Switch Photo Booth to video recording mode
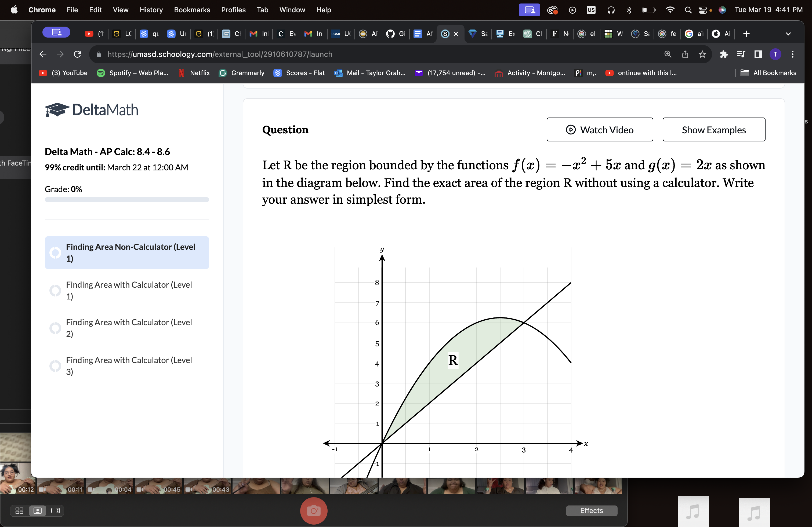 pyautogui.click(x=56, y=511)
